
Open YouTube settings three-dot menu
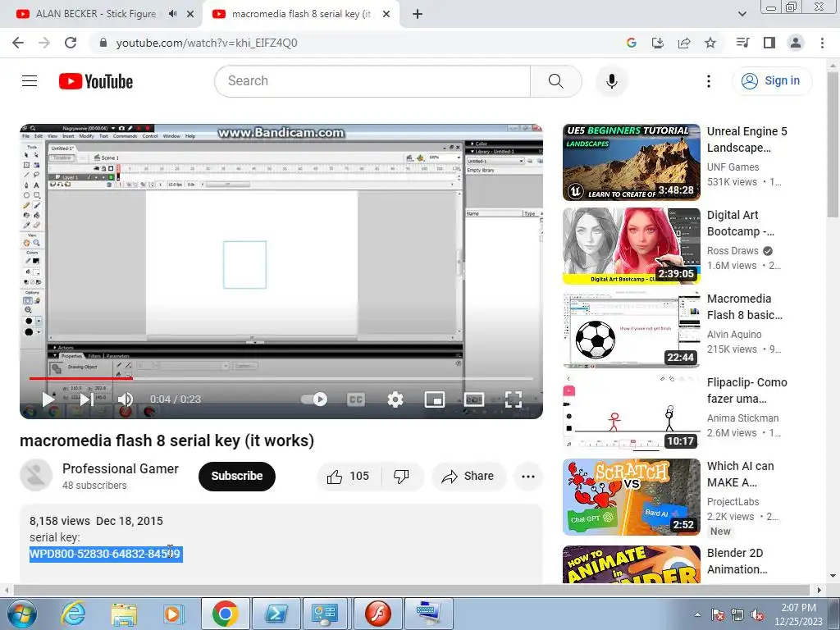(x=708, y=81)
